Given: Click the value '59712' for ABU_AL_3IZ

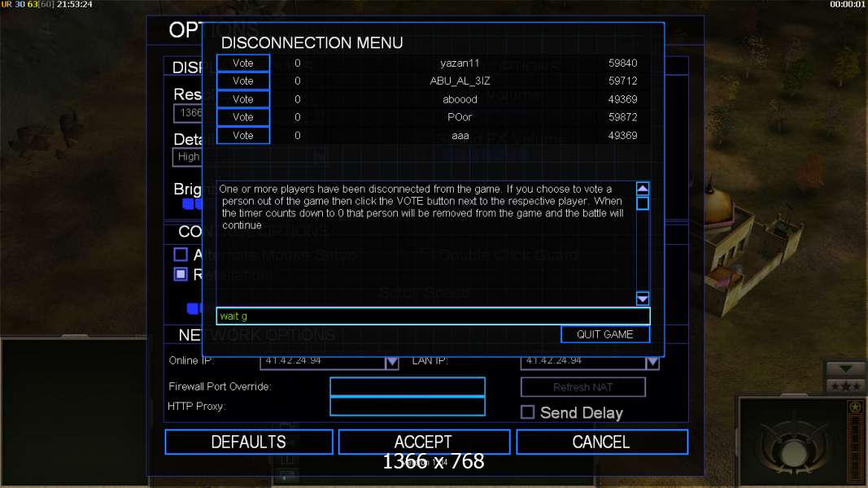Looking at the screenshot, I should point(623,81).
